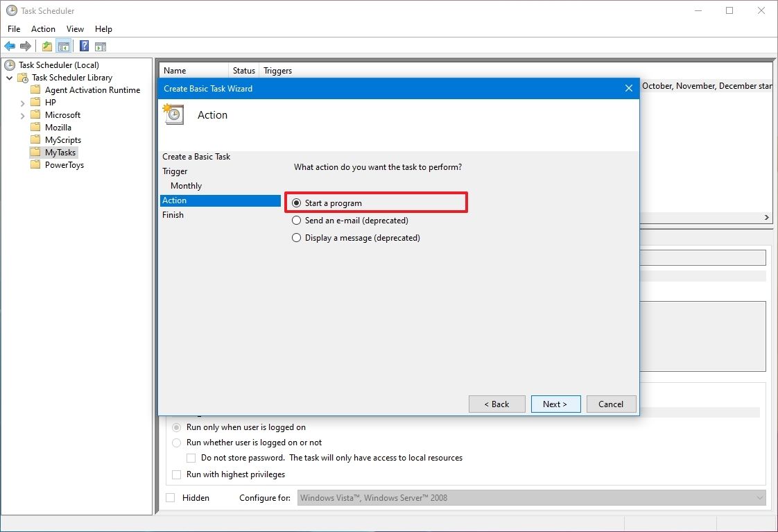Click the Status column header
Screen dimensions: 778x532
coord(243,70)
